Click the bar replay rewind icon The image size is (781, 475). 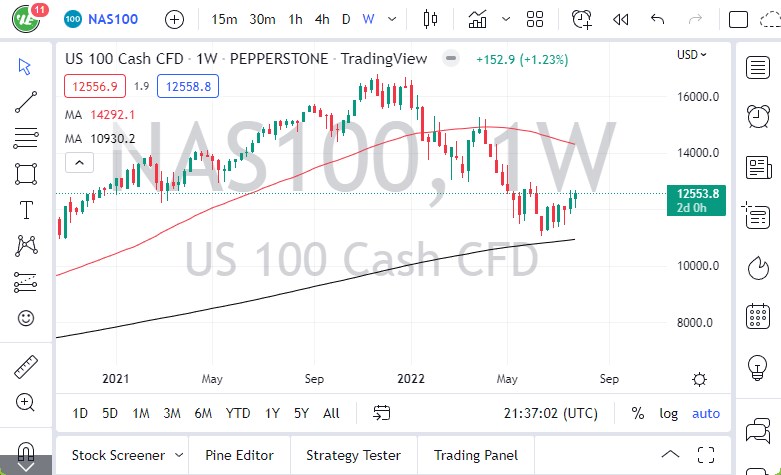[620, 19]
